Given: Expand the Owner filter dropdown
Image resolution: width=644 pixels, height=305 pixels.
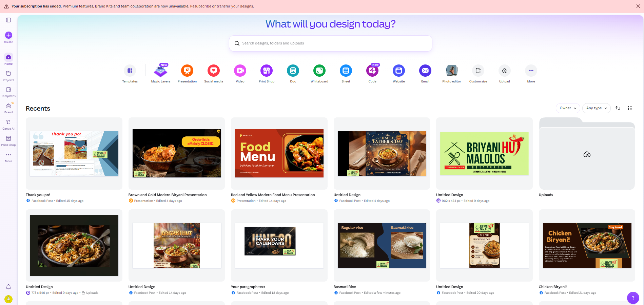Looking at the screenshot, I should point(568,108).
